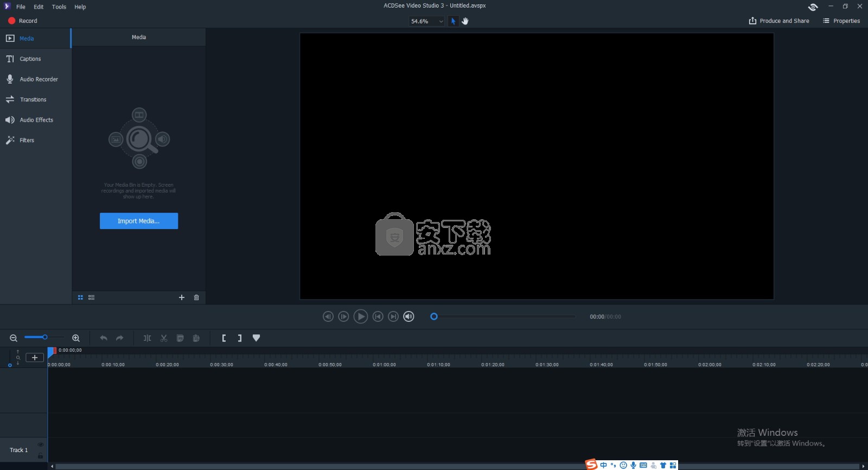Open the Properties panel

(841, 21)
